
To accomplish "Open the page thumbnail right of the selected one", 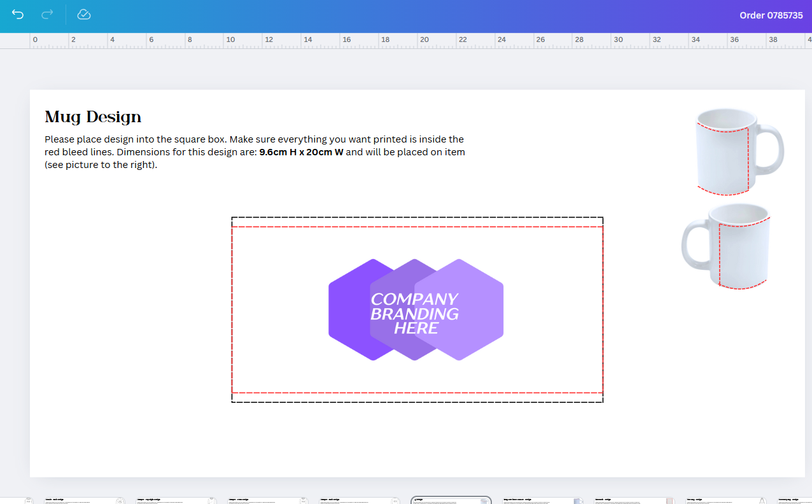I will click(x=542, y=500).
